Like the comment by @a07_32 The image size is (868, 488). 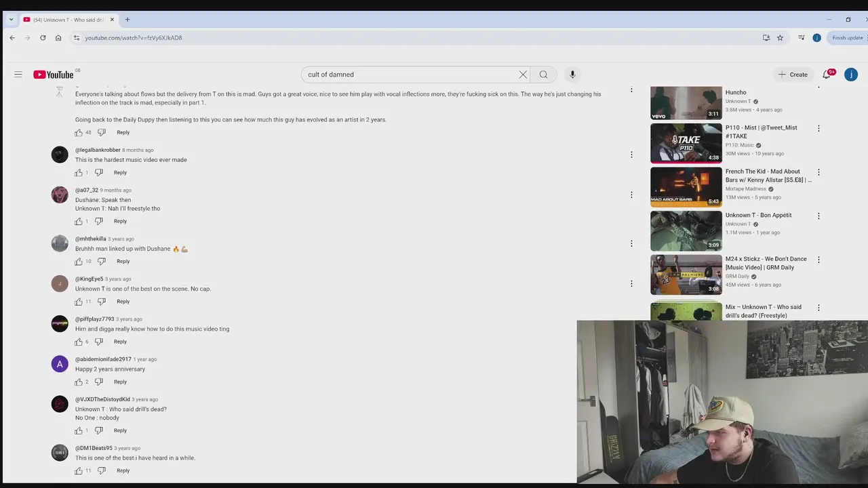click(x=79, y=221)
